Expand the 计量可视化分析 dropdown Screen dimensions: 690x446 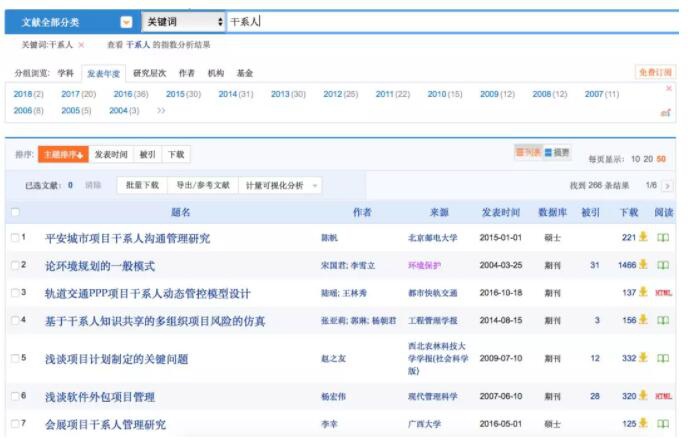pos(316,186)
